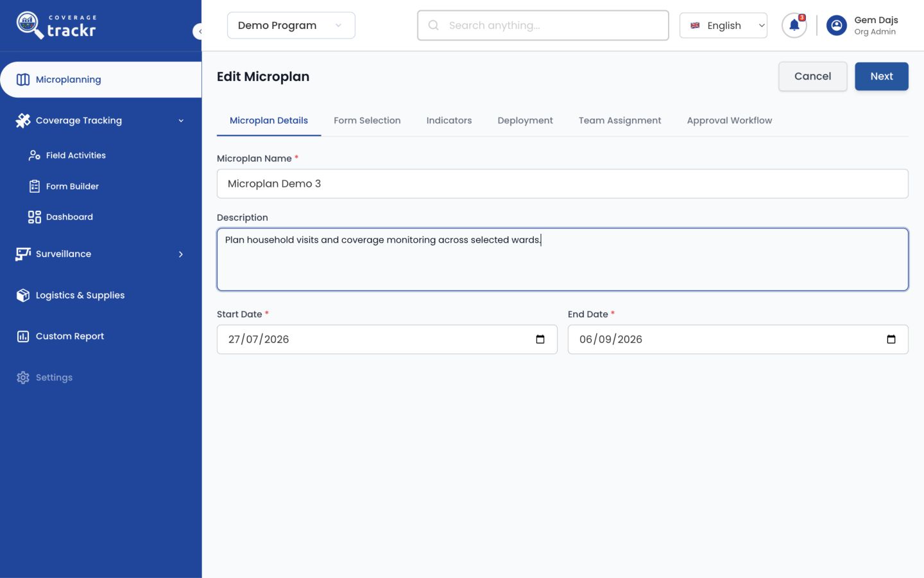Click the Microplan Name input field

pyautogui.click(x=563, y=184)
